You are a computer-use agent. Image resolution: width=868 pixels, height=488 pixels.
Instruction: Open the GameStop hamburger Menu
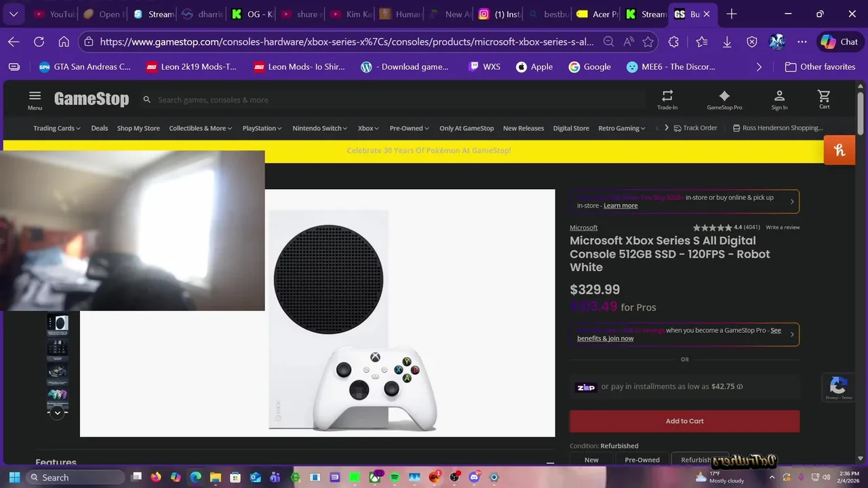click(x=35, y=100)
